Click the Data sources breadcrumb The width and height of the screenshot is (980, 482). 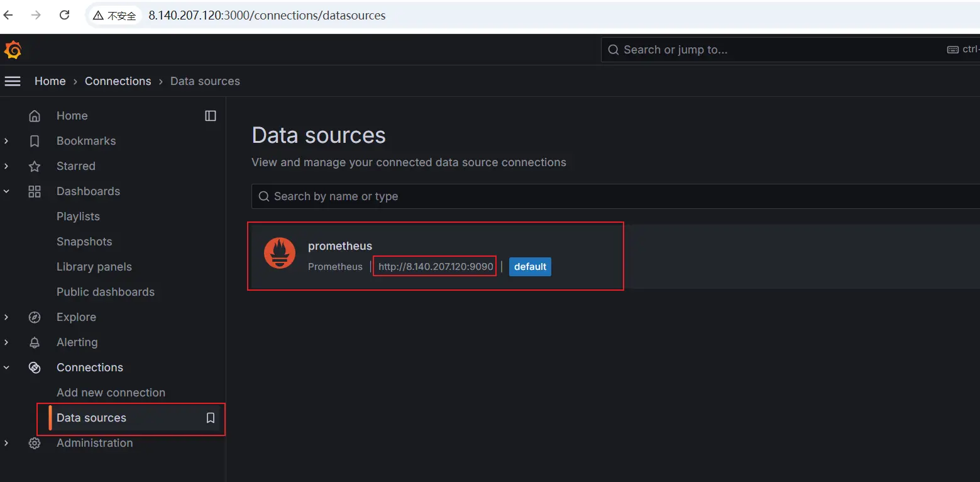(205, 81)
